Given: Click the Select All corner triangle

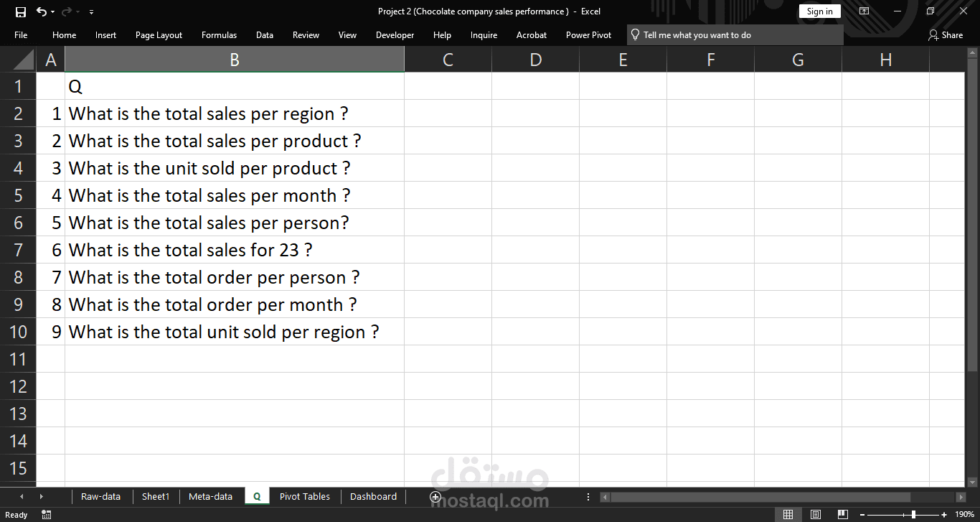Looking at the screenshot, I should coord(24,60).
